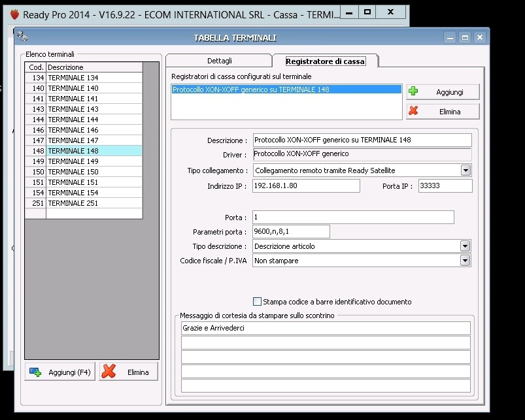Click the Aggiungi (F4) terminal icon
Image resolution: width=525 pixels, height=420 pixels.
(35, 372)
